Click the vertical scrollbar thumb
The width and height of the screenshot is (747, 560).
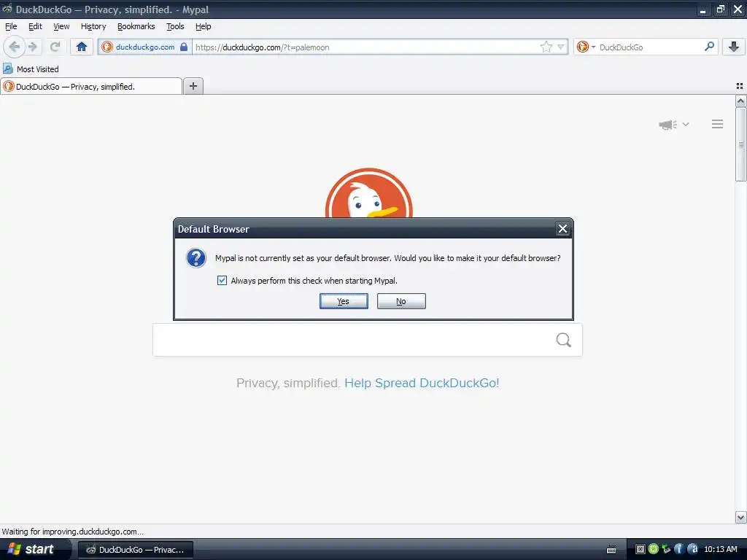[741, 144]
